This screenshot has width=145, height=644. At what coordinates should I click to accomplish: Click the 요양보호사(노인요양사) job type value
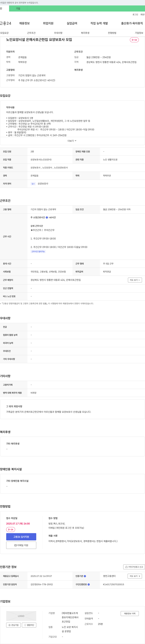[41, 159]
